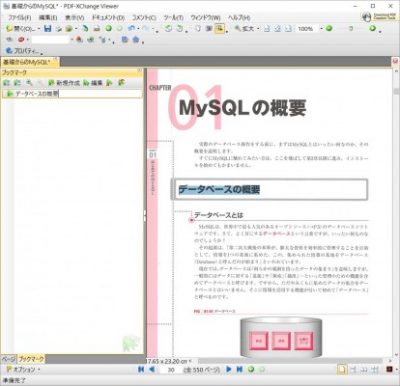Click the 100% zoom level field
The width and height of the screenshot is (400, 386).
tap(307, 29)
